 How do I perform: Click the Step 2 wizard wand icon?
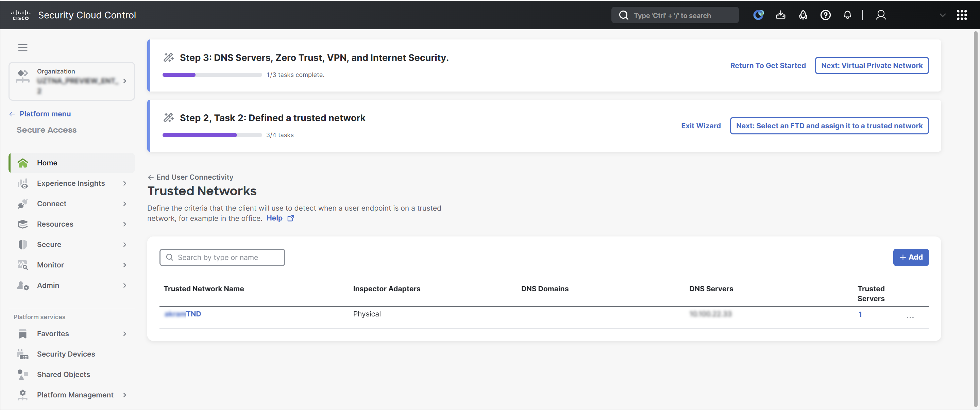[x=169, y=118]
